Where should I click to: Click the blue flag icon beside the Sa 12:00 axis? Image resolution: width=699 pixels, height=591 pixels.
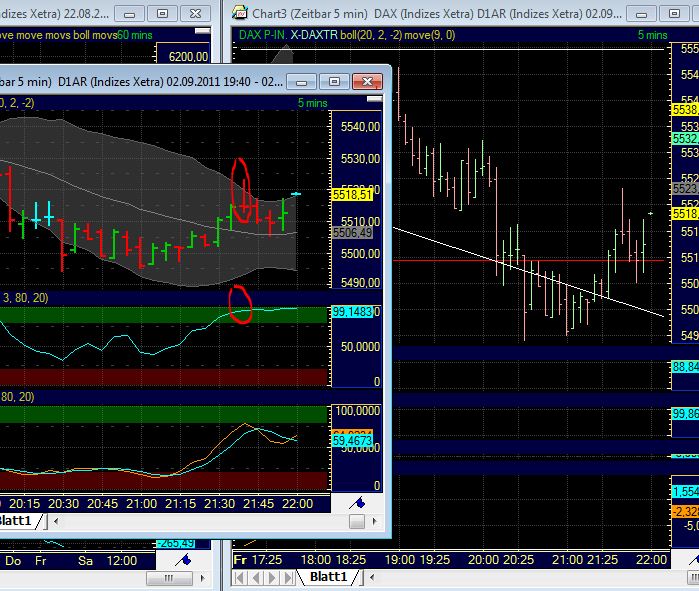(x=183, y=560)
